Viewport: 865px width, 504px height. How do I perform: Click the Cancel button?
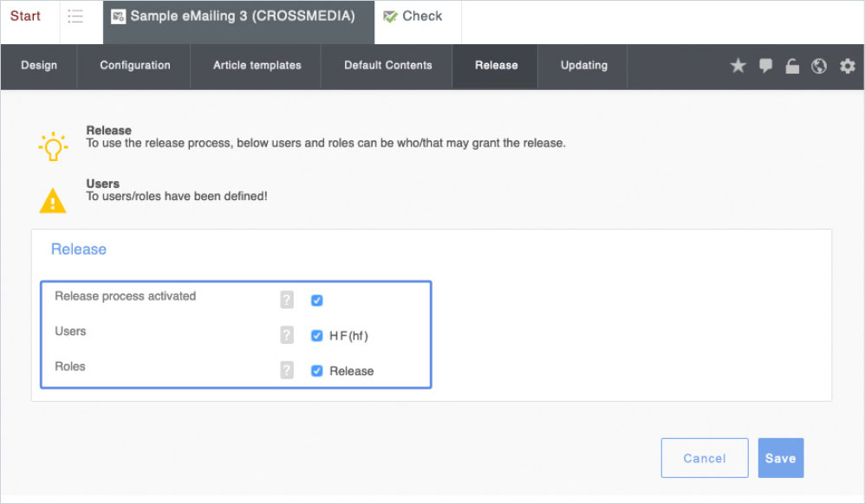(x=704, y=458)
